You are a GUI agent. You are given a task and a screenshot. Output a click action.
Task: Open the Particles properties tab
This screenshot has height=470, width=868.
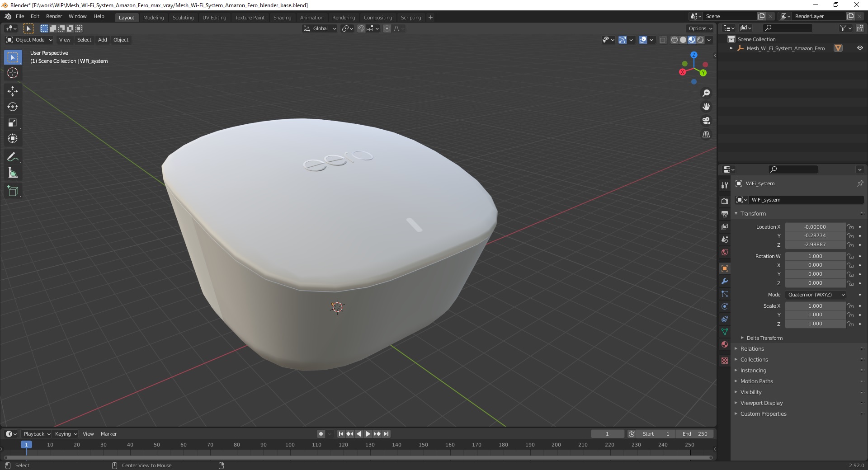(725, 294)
